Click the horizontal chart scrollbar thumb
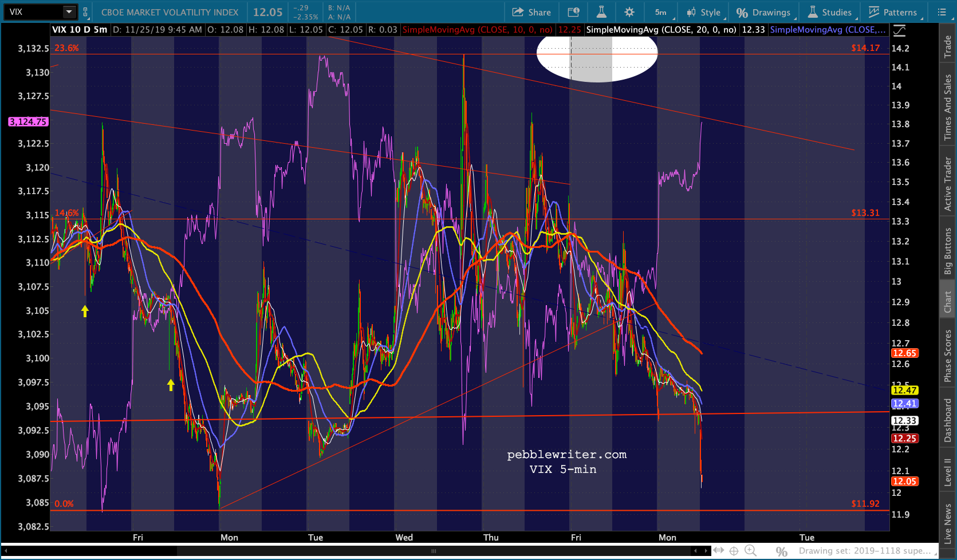 pos(434,551)
